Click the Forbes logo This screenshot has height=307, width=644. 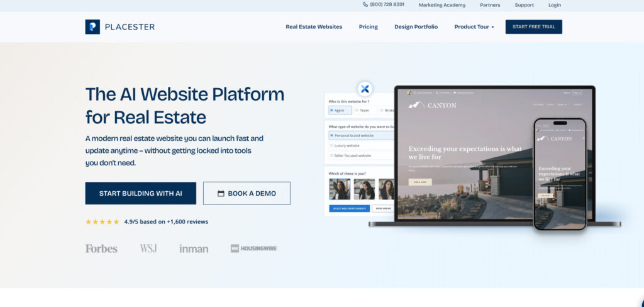coord(101,248)
